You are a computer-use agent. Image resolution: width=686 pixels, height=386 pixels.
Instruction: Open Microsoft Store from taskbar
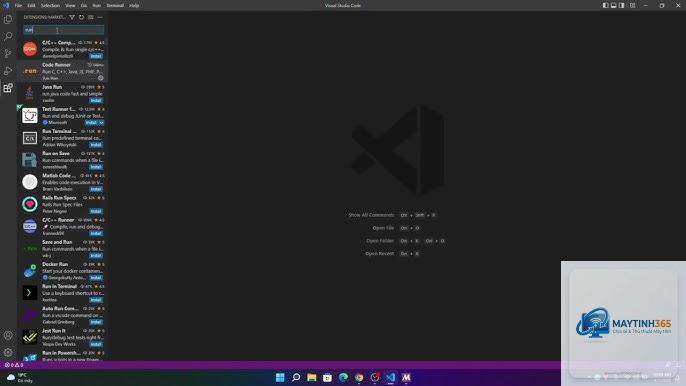[327, 377]
